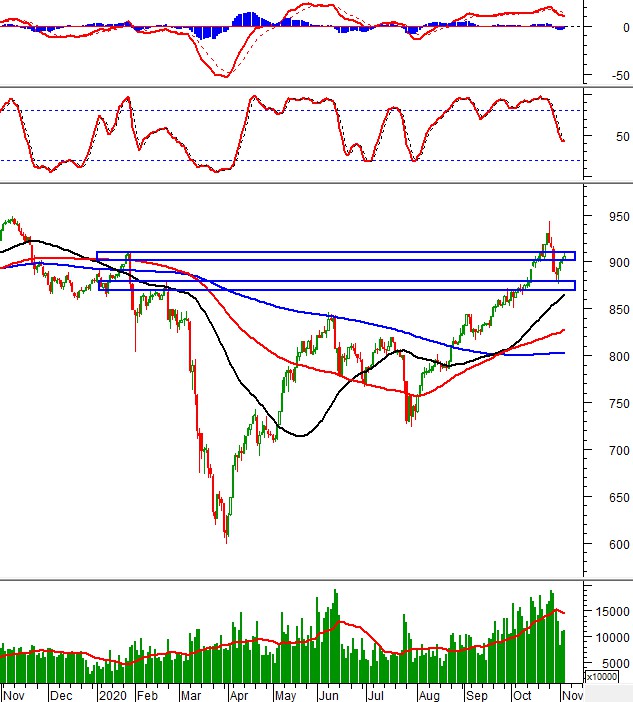
Task: Click the x10000 volume scale box
Action: pyautogui.click(x=603, y=677)
